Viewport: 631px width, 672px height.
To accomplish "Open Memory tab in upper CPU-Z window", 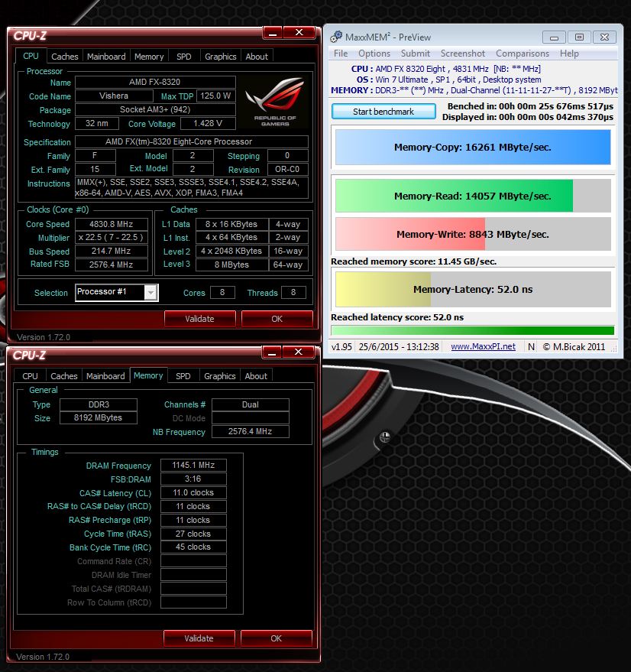I will pos(149,57).
